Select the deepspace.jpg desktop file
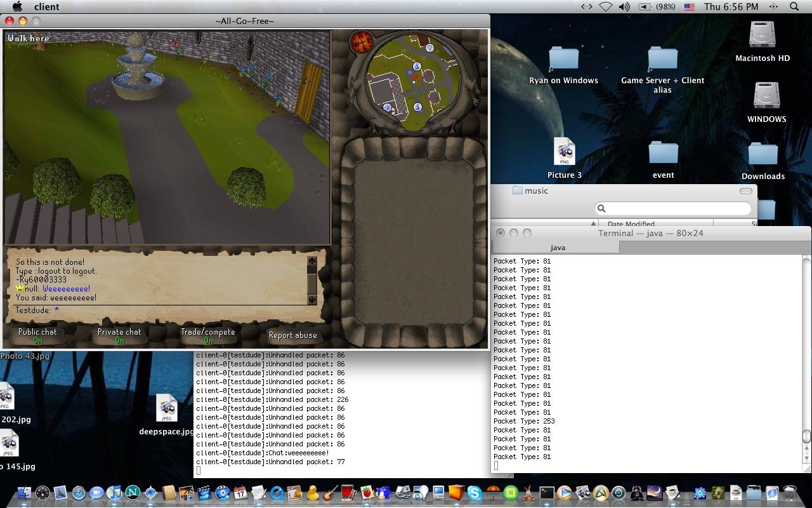Image resolution: width=812 pixels, height=508 pixels. (x=166, y=415)
